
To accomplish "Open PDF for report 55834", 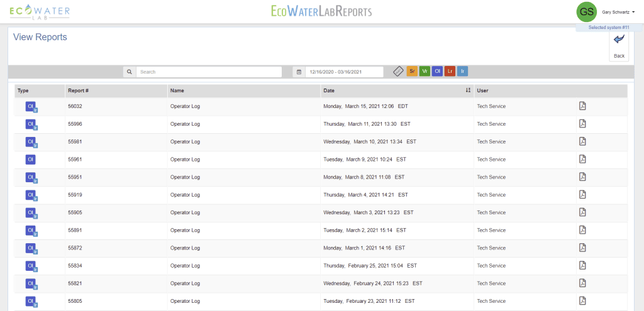I will 582,266.
